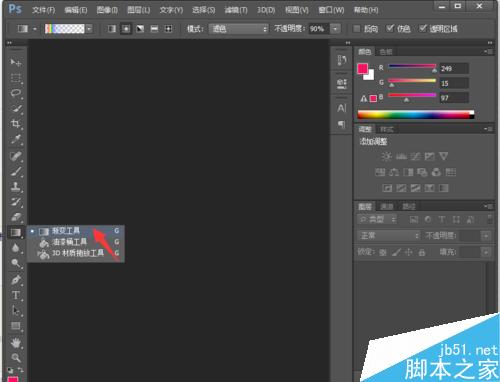
Task: Open the collapsed Character panel icon
Action: coord(342,108)
